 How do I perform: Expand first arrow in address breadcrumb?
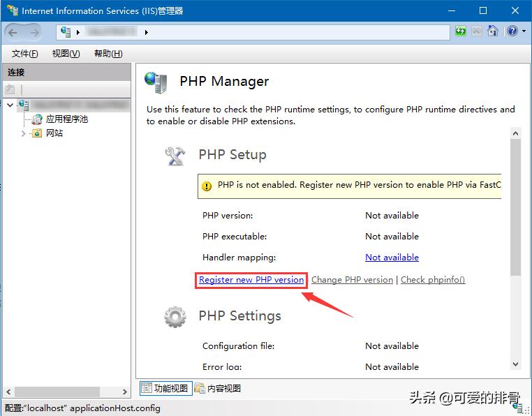[78, 33]
